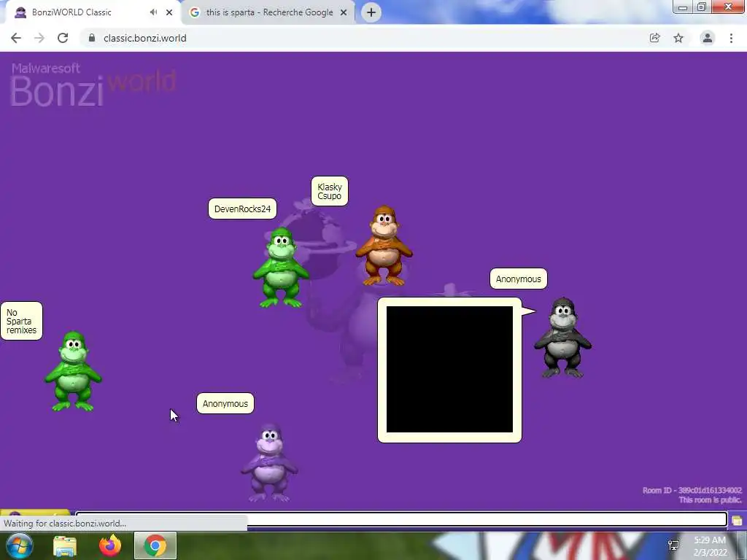Click the Room ID text

tap(692, 490)
